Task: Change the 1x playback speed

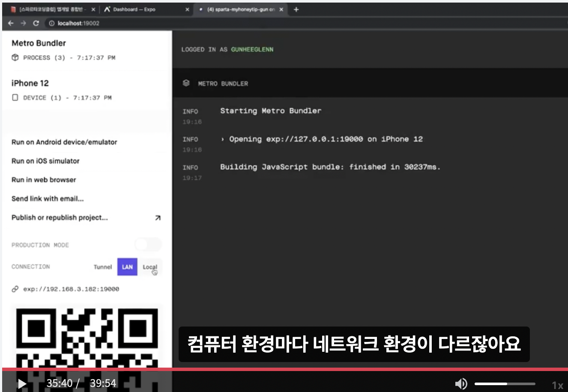Action: pyautogui.click(x=557, y=385)
